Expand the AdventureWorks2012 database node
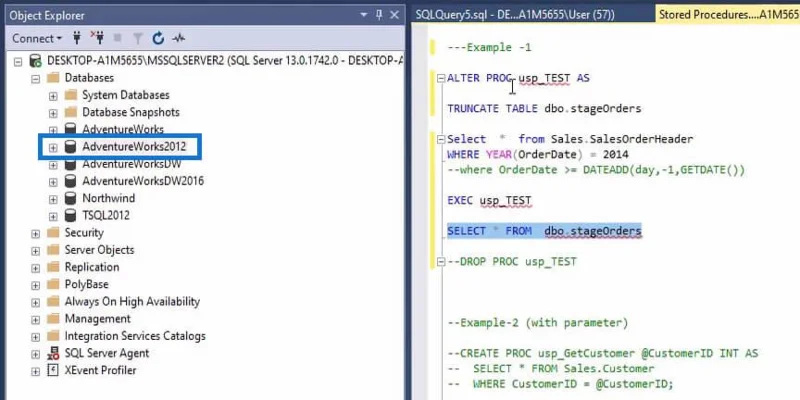Viewport: 800px width, 400px height. (53, 147)
